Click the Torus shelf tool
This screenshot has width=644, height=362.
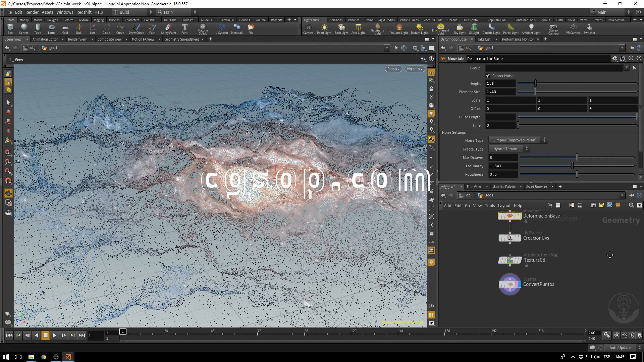click(51, 28)
